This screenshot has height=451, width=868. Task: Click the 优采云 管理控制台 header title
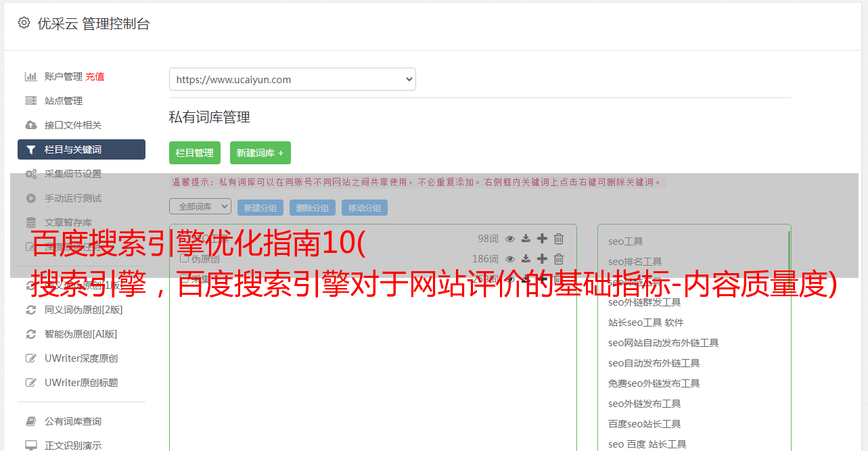pyautogui.click(x=93, y=24)
